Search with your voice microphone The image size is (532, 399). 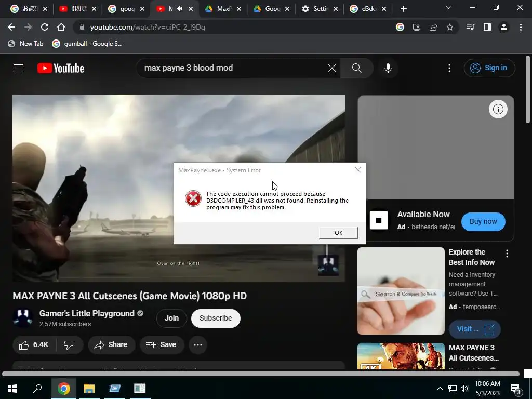pyautogui.click(x=388, y=68)
